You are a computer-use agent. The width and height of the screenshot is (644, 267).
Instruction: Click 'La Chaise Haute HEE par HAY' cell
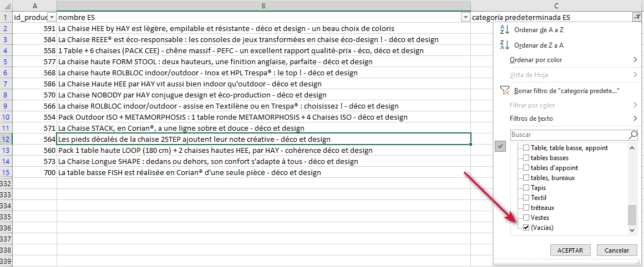[263, 84]
